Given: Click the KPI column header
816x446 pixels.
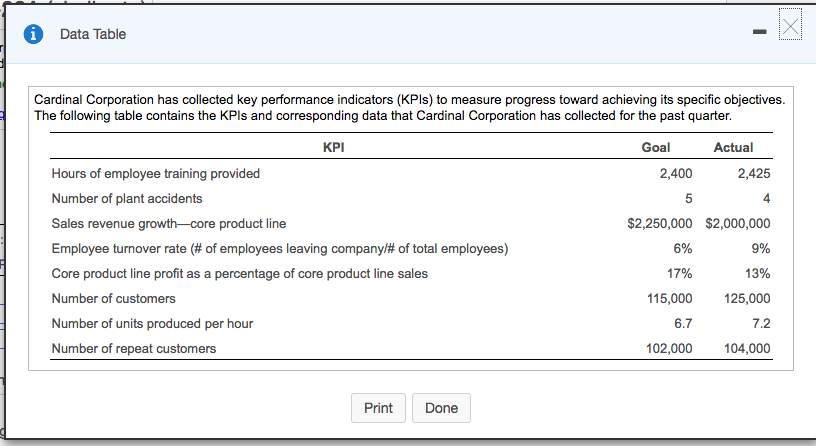Looking at the screenshot, I should click(334, 147).
